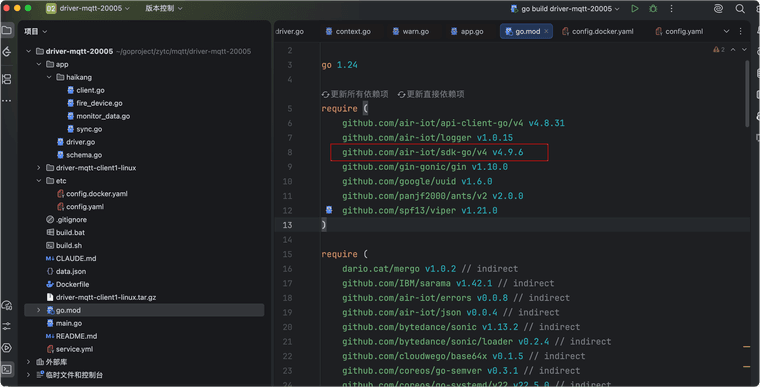Open sync.go in project tree

click(84, 129)
